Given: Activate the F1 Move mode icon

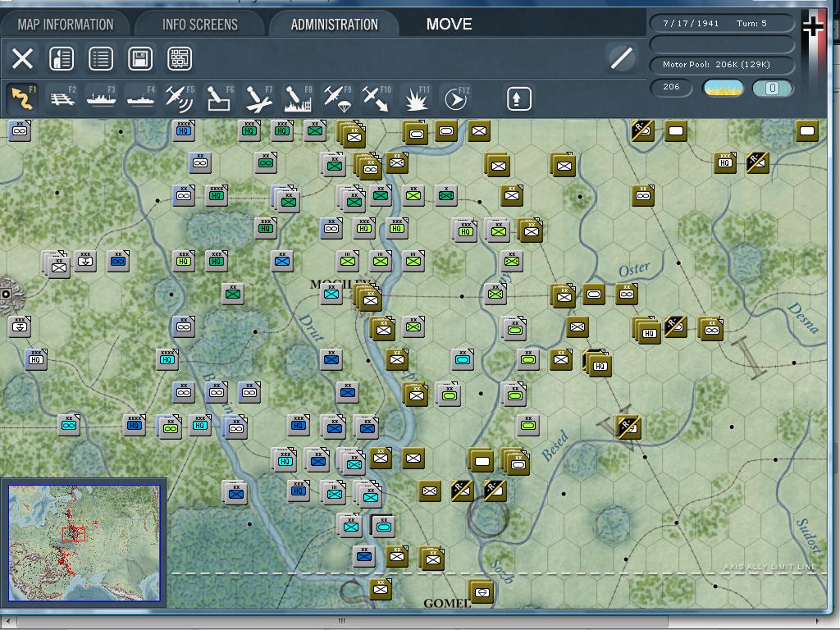Looking at the screenshot, I should [x=23, y=98].
